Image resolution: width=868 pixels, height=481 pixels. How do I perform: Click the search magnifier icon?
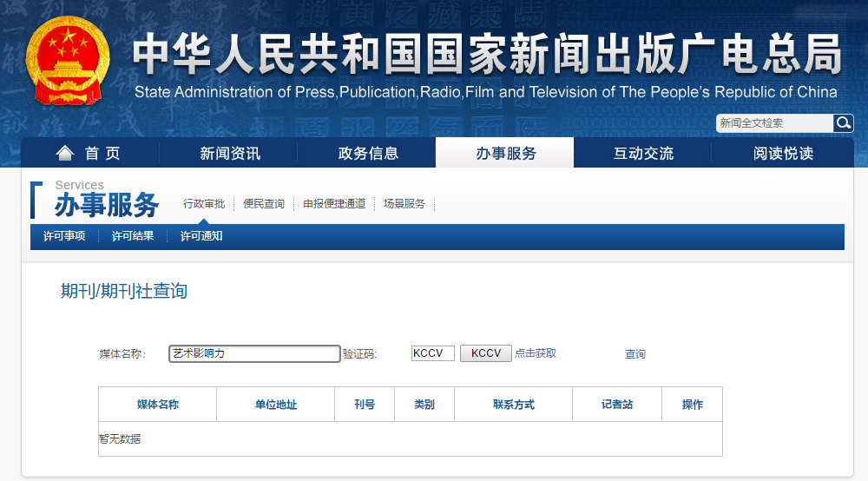click(843, 123)
